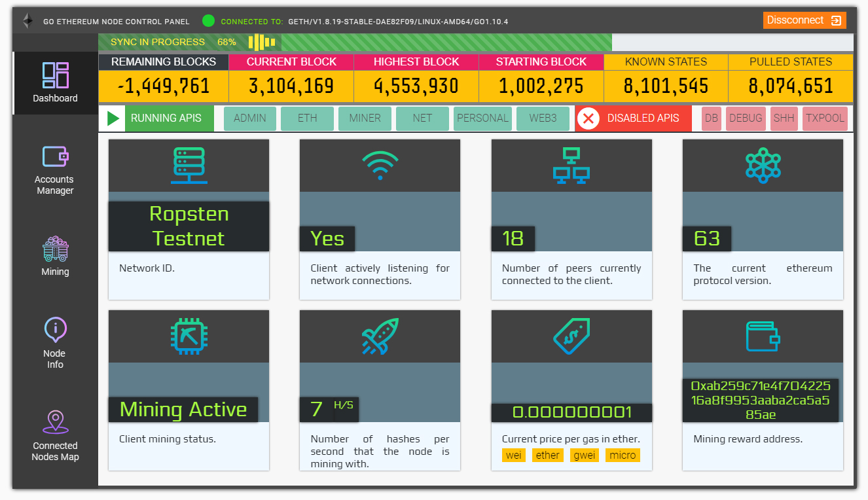This screenshot has width=868, height=500.
Task: Go to the Mining section
Action: [55, 257]
